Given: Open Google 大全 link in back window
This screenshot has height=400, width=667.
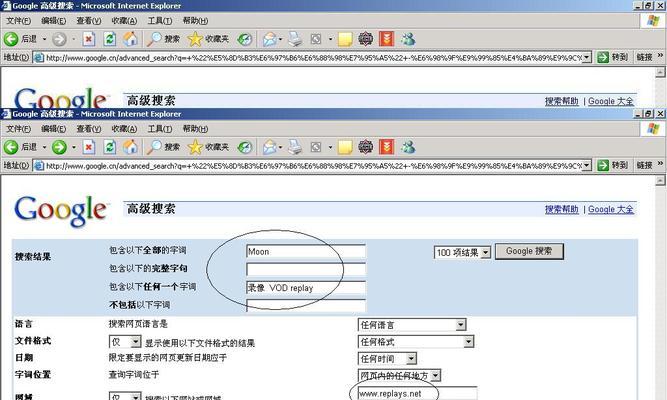Looking at the screenshot, I should [611, 101].
